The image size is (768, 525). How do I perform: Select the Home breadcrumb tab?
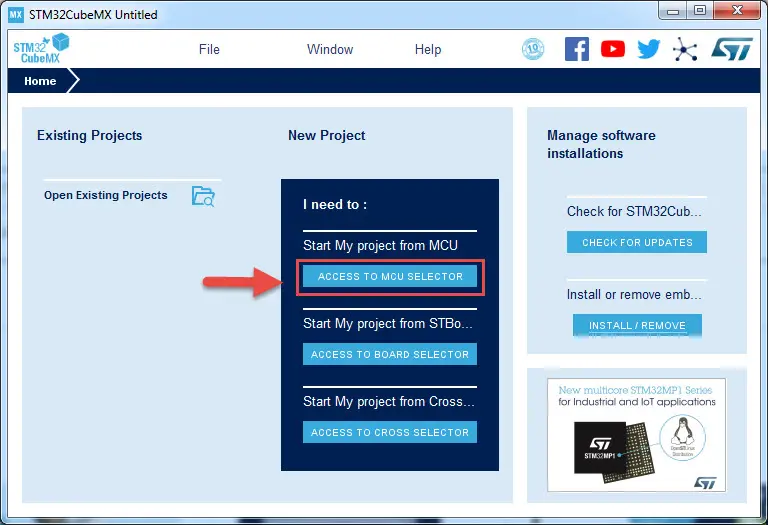tap(40, 81)
